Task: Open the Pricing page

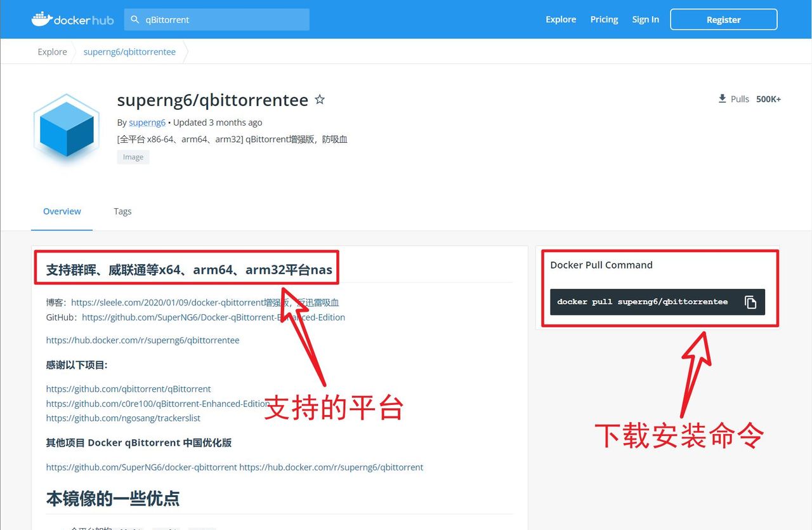Action: (604, 20)
